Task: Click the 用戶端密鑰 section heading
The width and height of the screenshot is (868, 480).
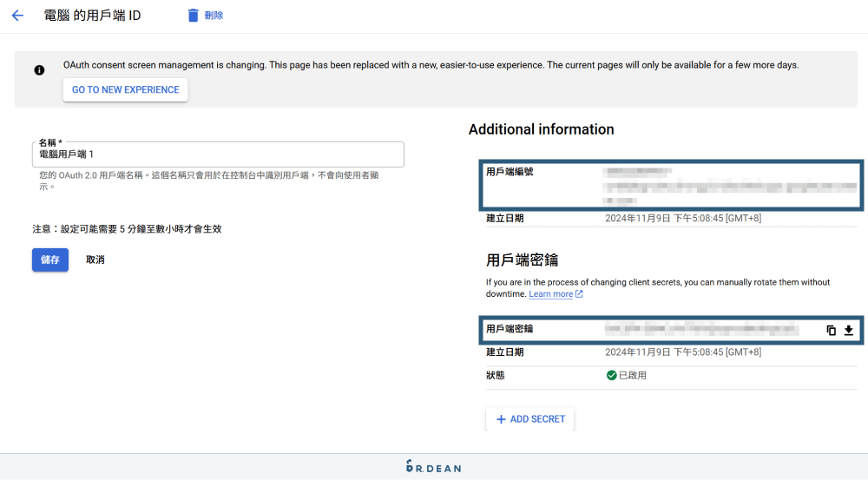Action: click(x=522, y=260)
